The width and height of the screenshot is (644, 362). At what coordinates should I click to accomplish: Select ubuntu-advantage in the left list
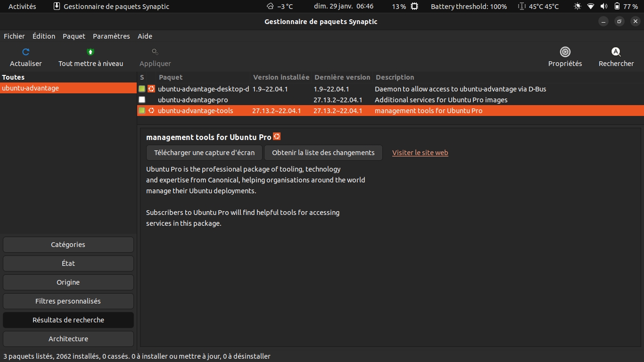(68, 88)
